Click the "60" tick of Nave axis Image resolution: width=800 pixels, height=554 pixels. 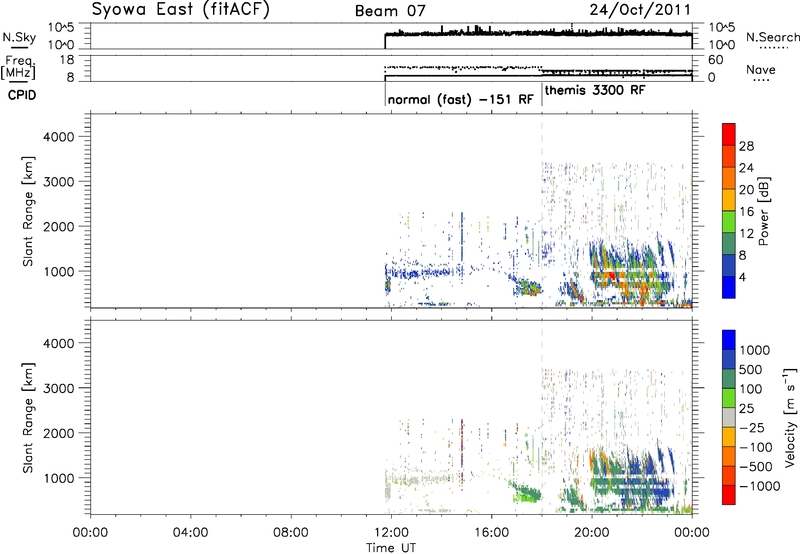click(716, 60)
